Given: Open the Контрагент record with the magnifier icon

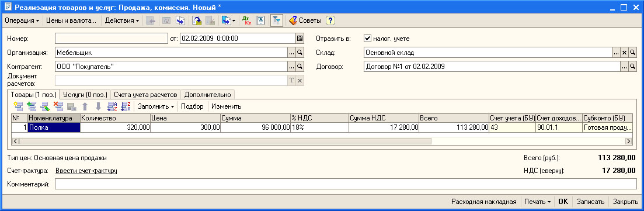Looking at the screenshot, I should click(300, 66).
